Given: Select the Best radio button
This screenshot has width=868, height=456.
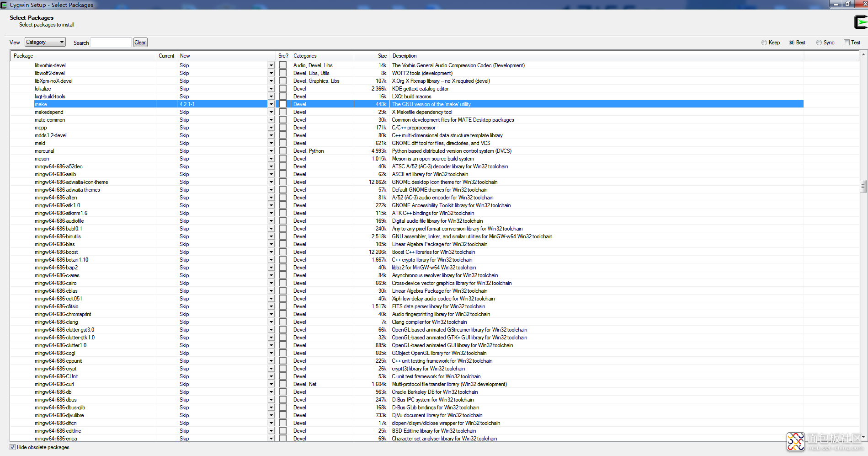Looking at the screenshot, I should 792,43.
